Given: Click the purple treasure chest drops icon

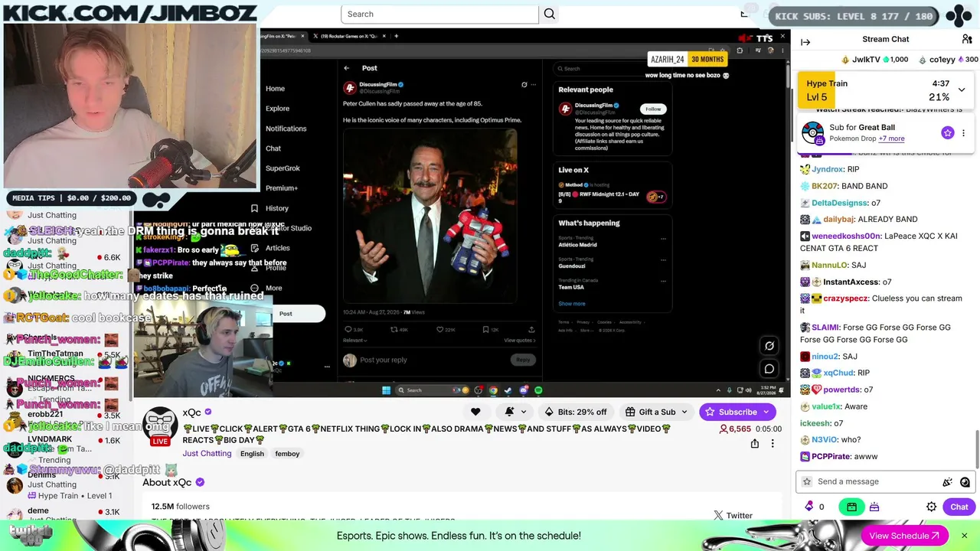Looking at the screenshot, I should pos(874,507).
